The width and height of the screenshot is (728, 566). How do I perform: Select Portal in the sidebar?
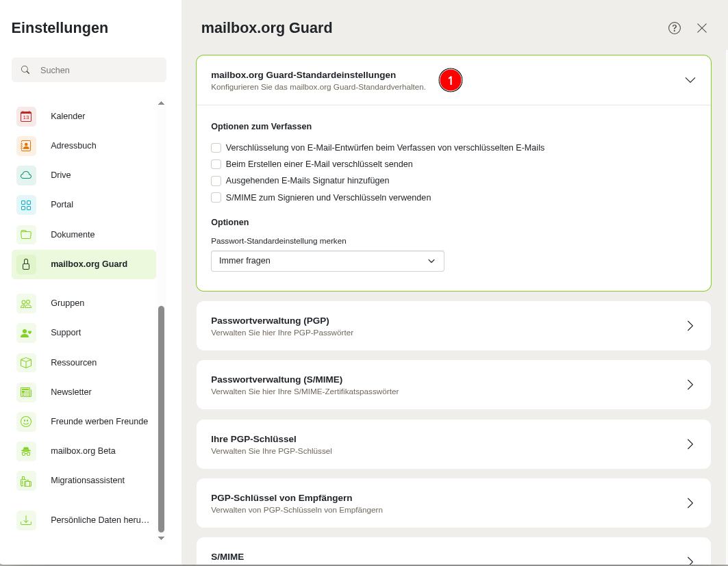(x=84, y=205)
